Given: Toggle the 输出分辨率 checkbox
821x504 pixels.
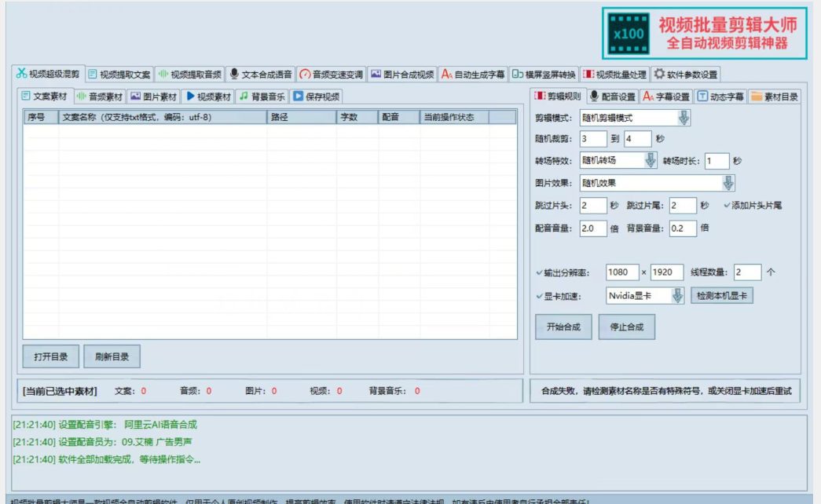Looking at the screenshot, I should pyautogui.click(x=539, y=271).
